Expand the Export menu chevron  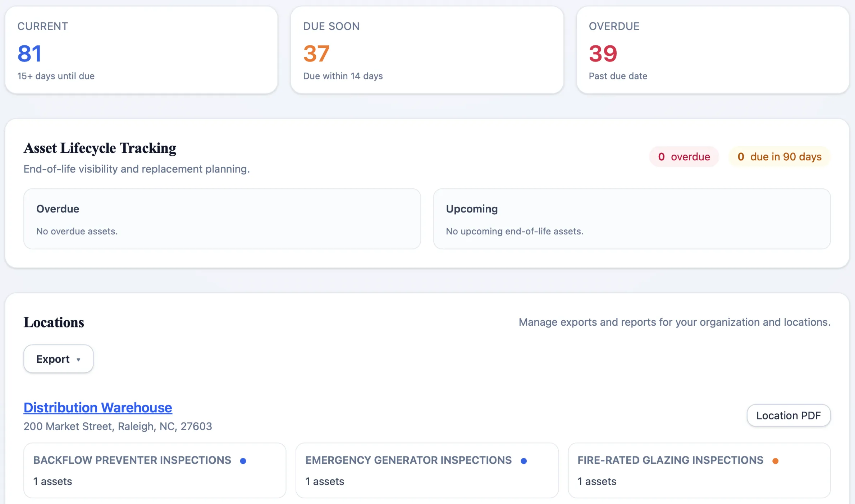[x=78, y=359]
